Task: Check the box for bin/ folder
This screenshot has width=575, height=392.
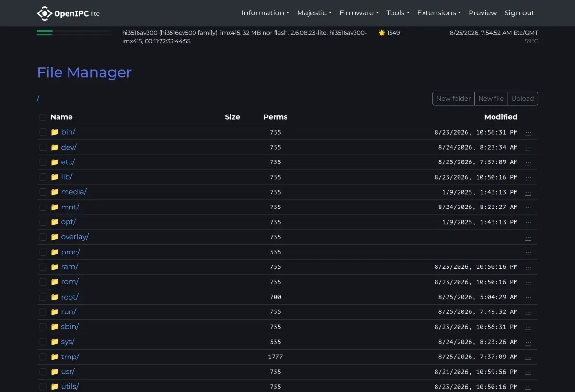Action: pos(43,132)
